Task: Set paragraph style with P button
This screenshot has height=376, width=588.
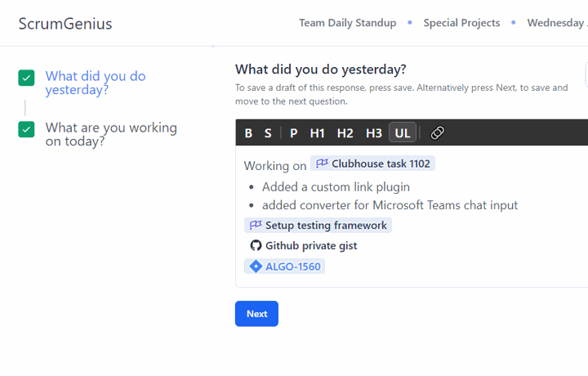Action: [293, 133]
